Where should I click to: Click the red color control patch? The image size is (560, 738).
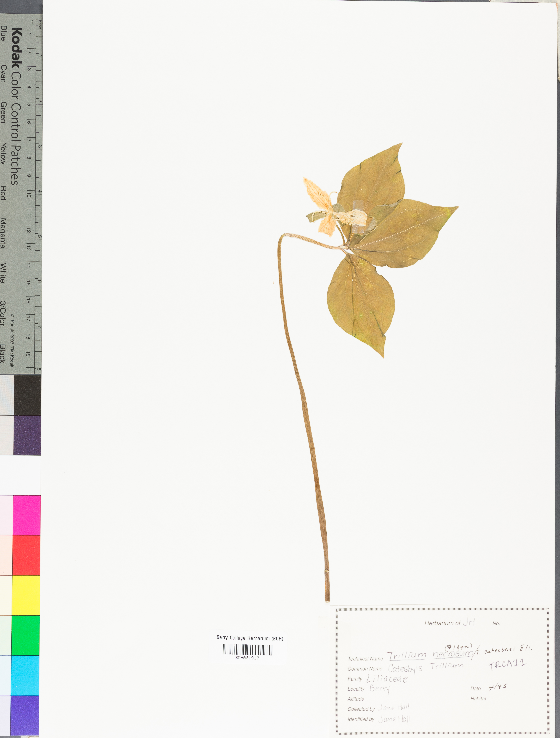pos(26,555)
